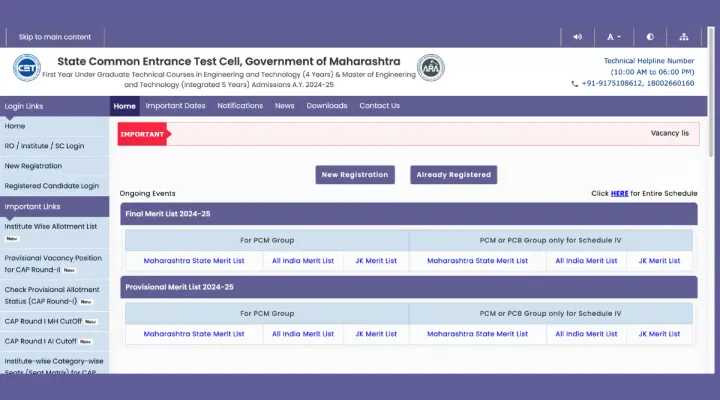Open Provisional PCM All India Merit List
The width and height of the screenshot is (720, 400).
click(303, 334)
